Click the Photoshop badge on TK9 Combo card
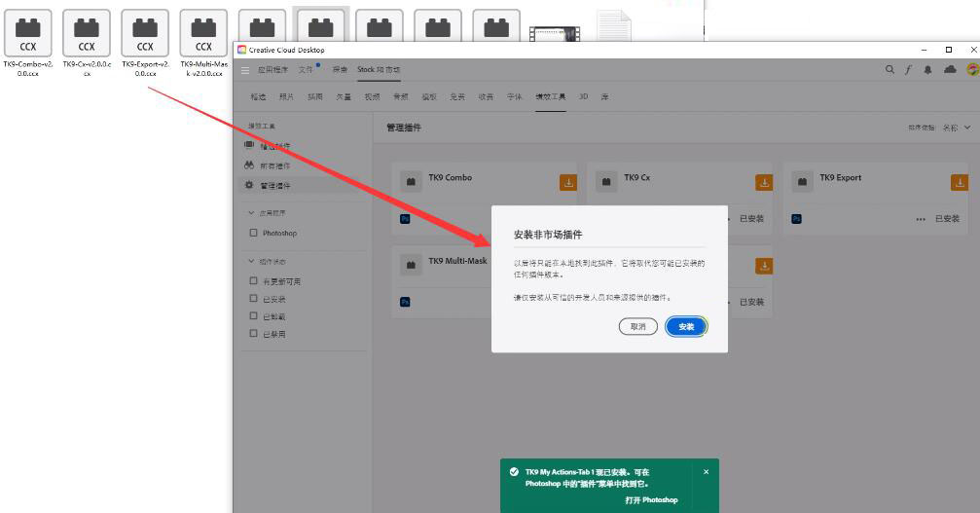The width and height of the screenshot is (980, 513). point(405,219)
